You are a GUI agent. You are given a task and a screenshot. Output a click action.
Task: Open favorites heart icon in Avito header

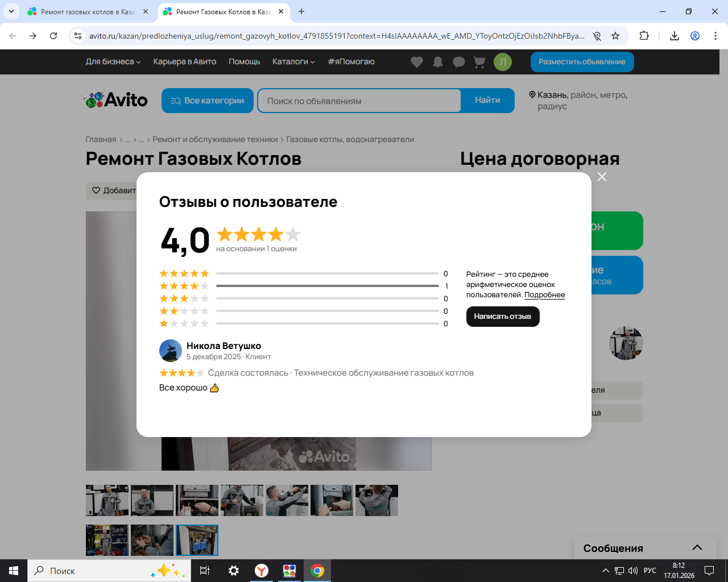click(417, 62)
